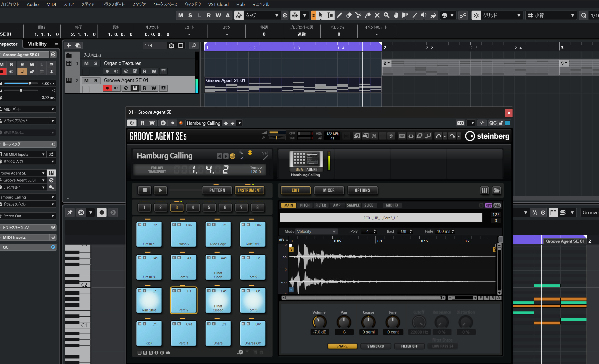Click the STANDARD button

[x=375, y=346]
